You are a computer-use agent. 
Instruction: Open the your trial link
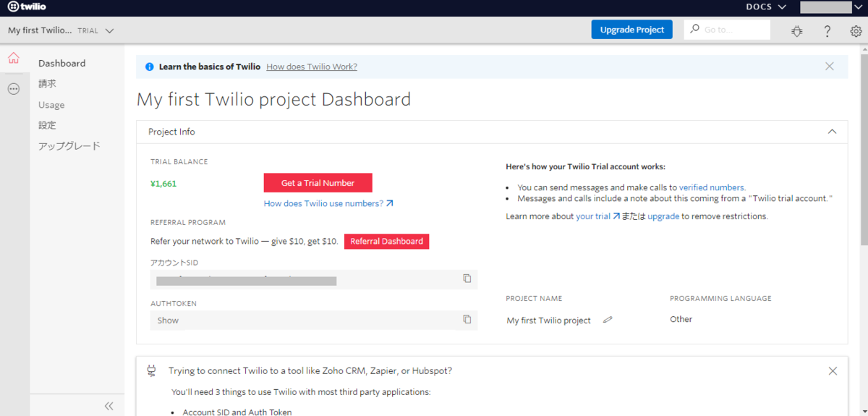pos(597,216)
